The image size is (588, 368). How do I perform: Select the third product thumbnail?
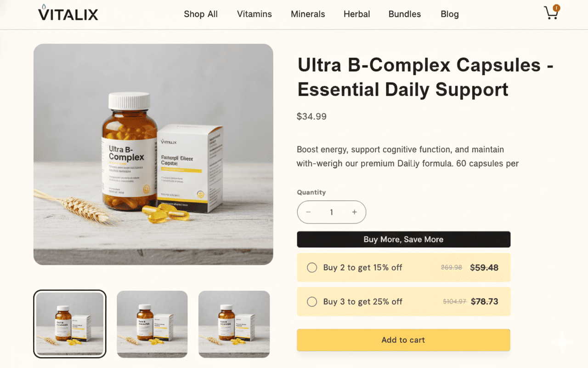[234, 324]
